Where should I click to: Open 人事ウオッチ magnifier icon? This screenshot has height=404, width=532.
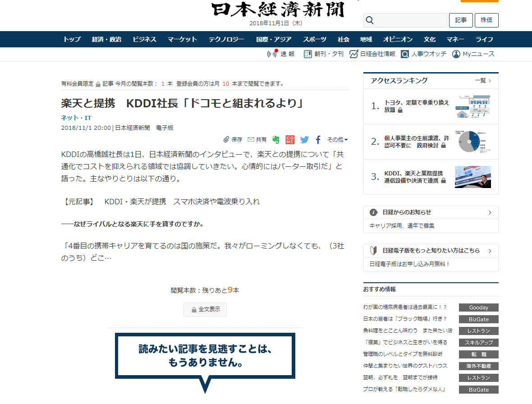coord(405,54)
